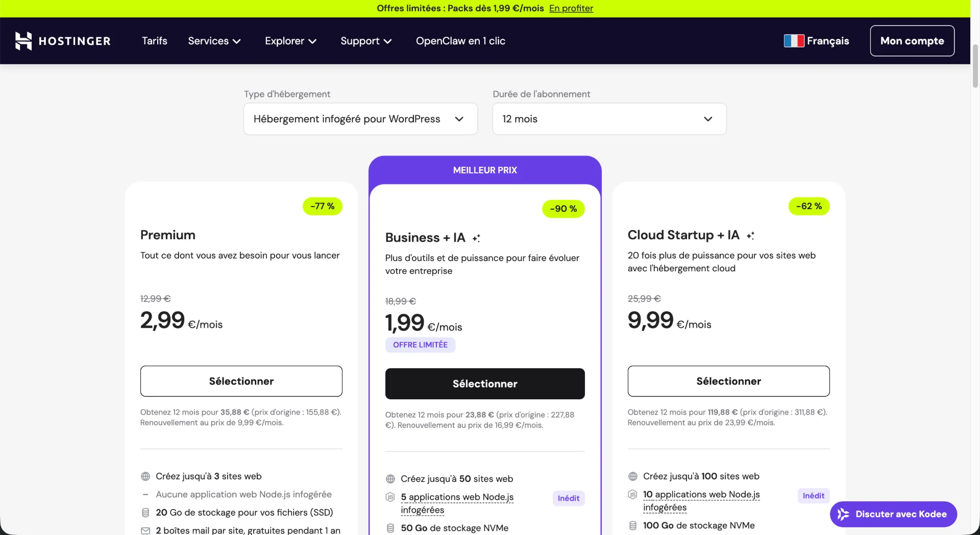Viewport: 980px width, 535px height.
Task: Click the envelope icon for boîtes mail
Action: [x=145, y=530]
